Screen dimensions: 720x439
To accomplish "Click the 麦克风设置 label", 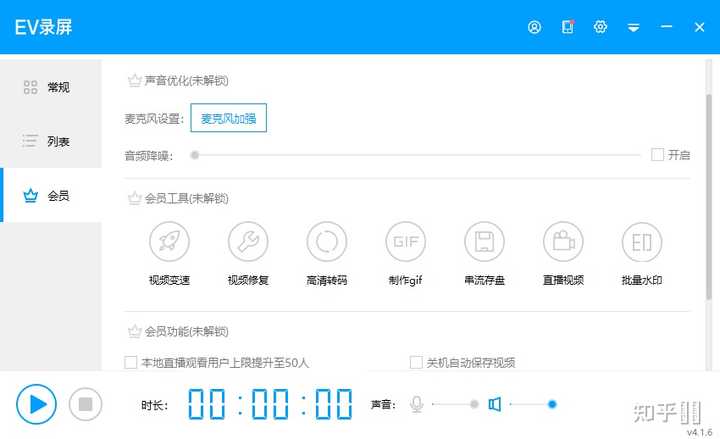I will pyautogui.click(x=154, y=119).
